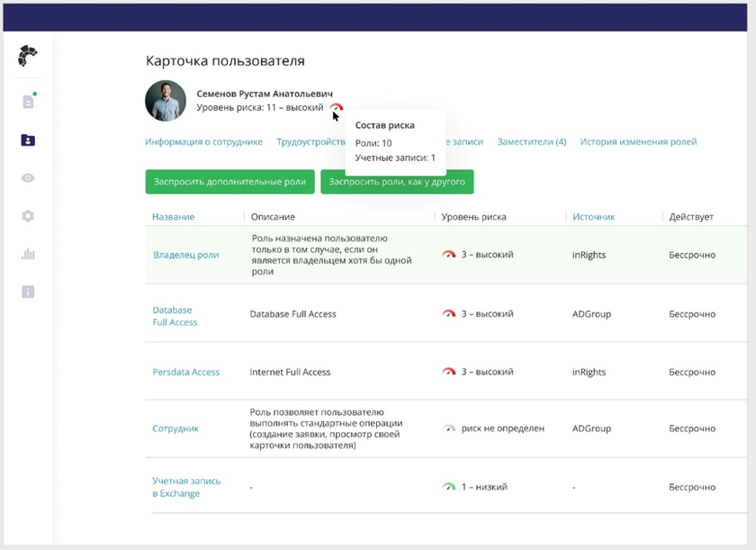
Task: Click green low-risk gauge for Exchange account
Action: pos(449,487)
